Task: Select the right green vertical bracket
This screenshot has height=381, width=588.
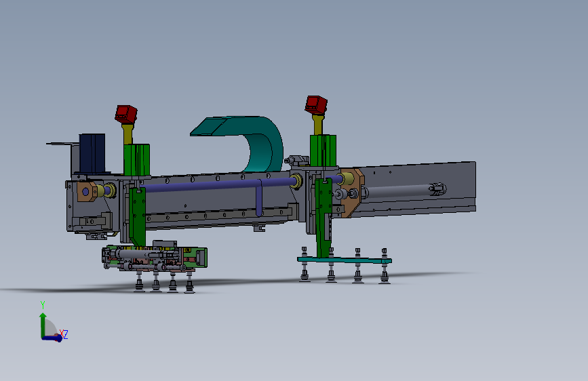Action: (x=324, y=218)
